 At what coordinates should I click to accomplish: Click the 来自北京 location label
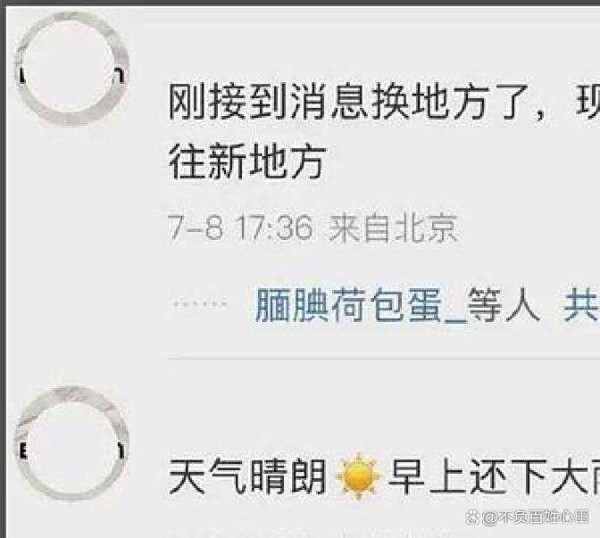point(393,228)
